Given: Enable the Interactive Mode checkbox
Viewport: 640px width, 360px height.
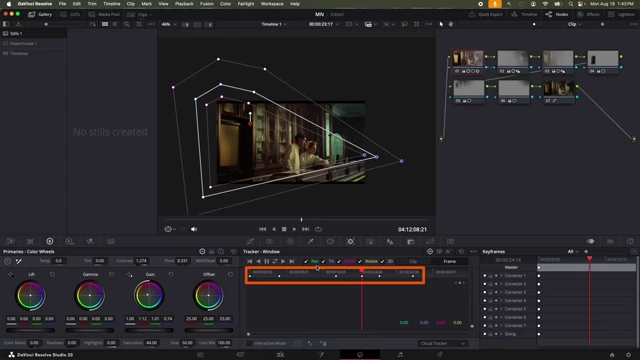Looking at the screenshot, I should (249, 343).
